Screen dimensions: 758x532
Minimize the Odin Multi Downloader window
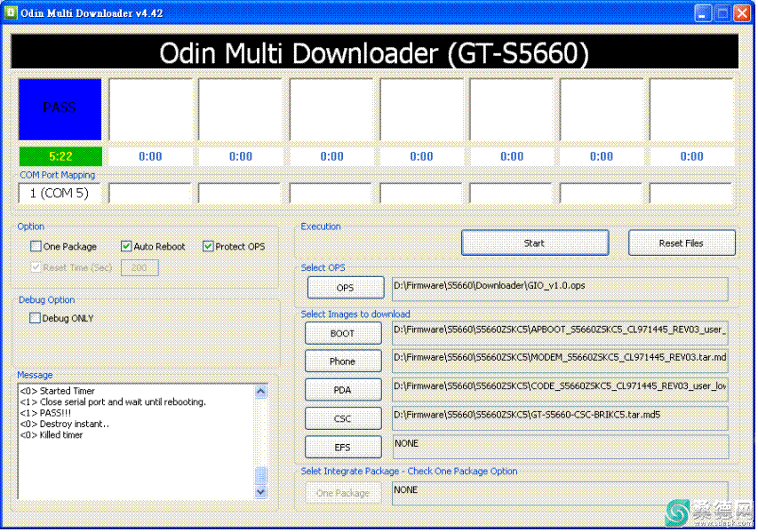pos(703,13)
